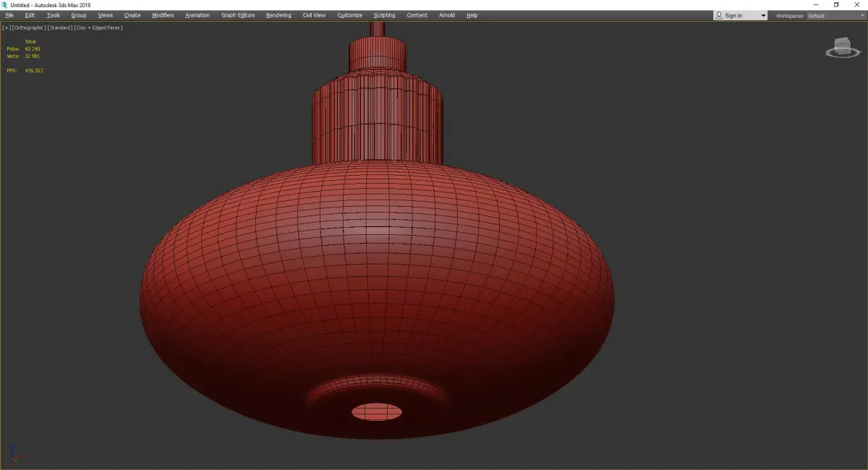Open the Arnold menu

(447, 15)
